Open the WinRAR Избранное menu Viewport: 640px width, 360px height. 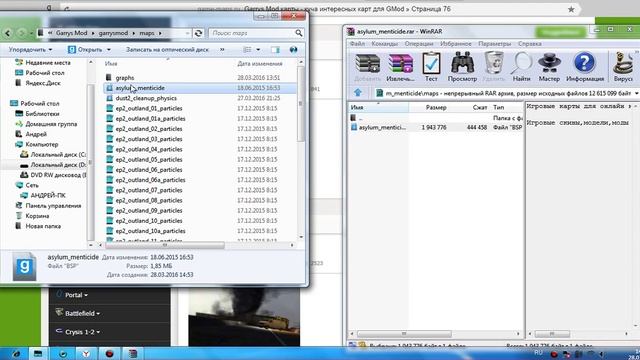click(456, 44)
